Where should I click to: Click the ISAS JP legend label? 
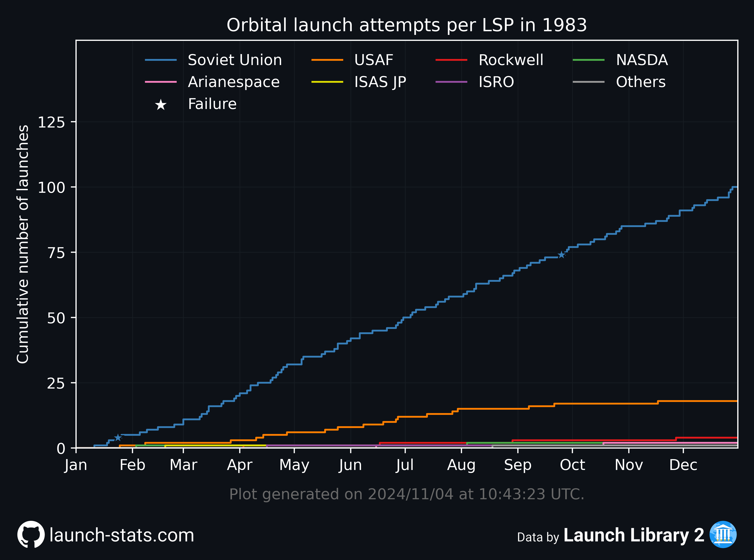pos(380,83)
